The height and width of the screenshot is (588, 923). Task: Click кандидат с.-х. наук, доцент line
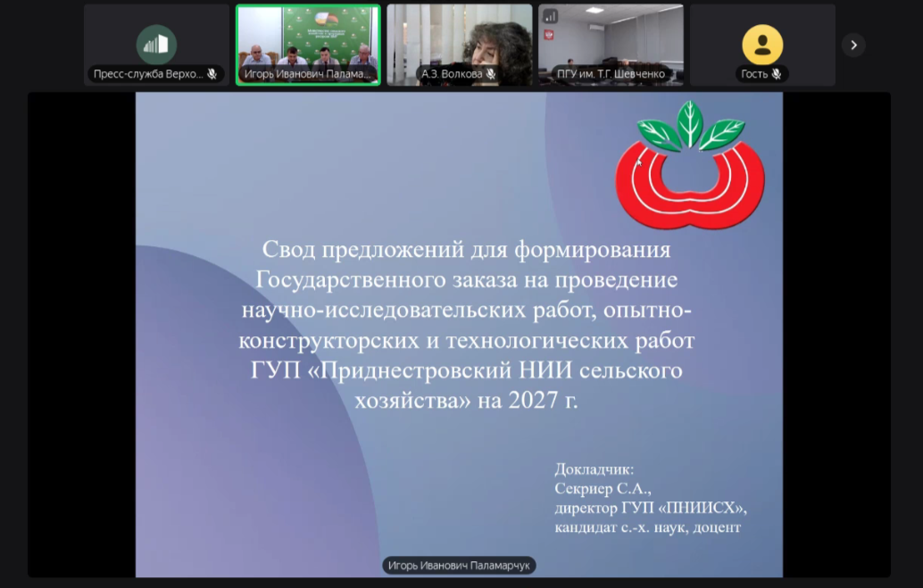(647, 527)
